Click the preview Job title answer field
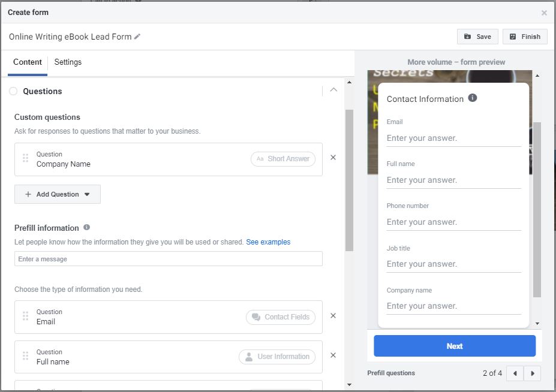 click(x=453, y=264)
